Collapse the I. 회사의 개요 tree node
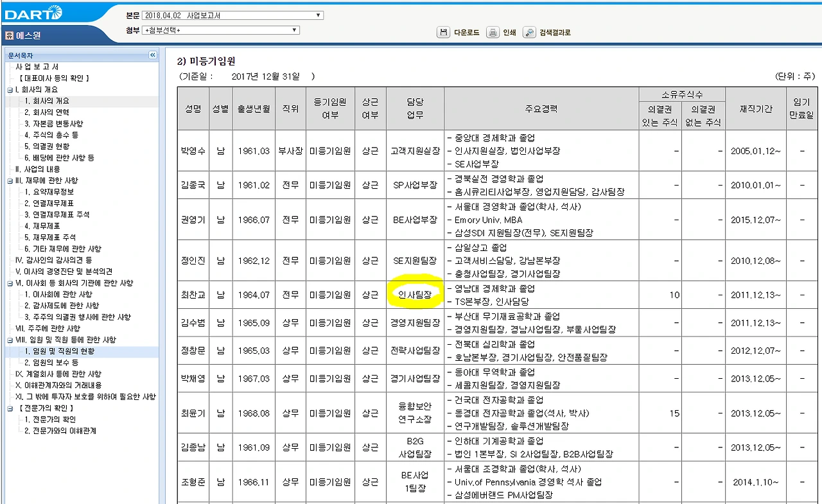Image resolution: width=822 pixels, height=504 pixels. [x=9, y=90]
